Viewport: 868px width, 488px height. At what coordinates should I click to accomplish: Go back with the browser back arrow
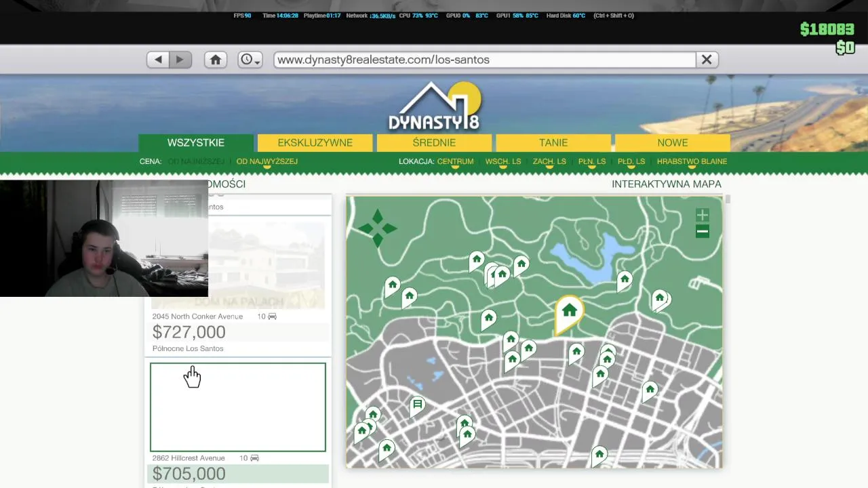(x=158, y=60)
